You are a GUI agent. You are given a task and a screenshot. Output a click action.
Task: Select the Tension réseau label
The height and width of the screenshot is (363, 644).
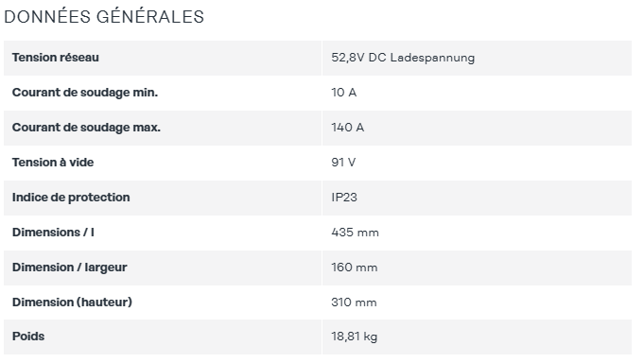coord(56,58)
